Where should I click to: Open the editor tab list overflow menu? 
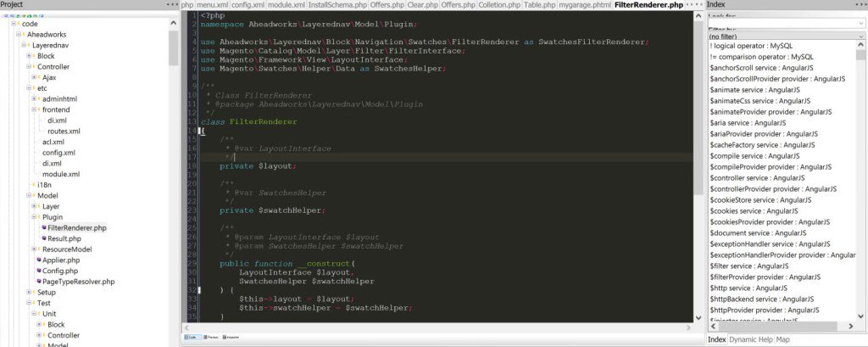click(695, 4)
